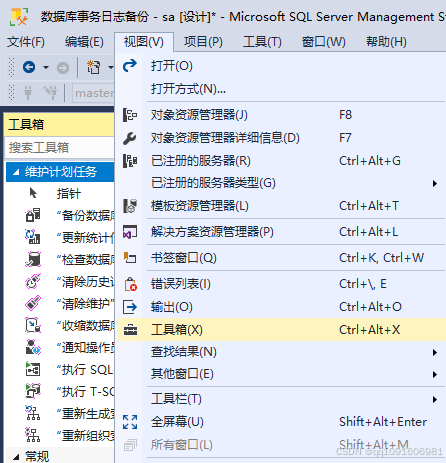Click the 模板资源管理器 icon
This screenshot has height=463, width=446.
click(130, 206)
